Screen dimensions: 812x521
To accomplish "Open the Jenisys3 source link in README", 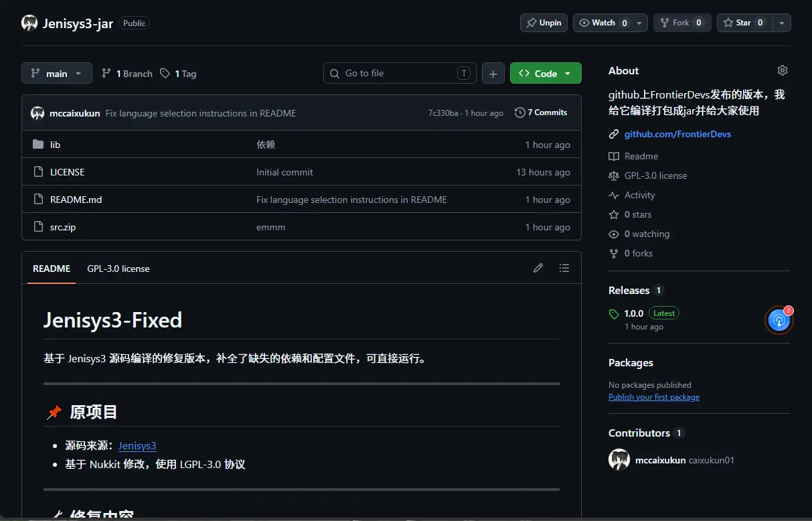I will pyautogui.click(x=137, y=445).
